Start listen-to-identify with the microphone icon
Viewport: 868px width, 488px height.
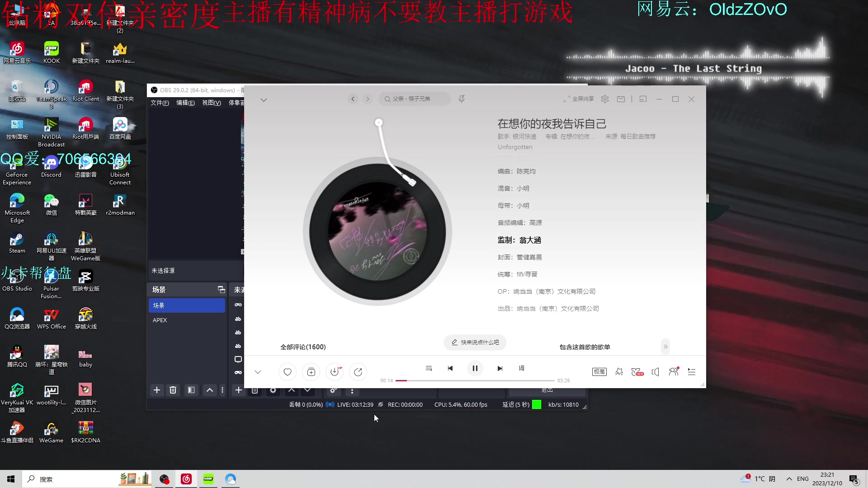pyautogui.click(x=462, y=99)
